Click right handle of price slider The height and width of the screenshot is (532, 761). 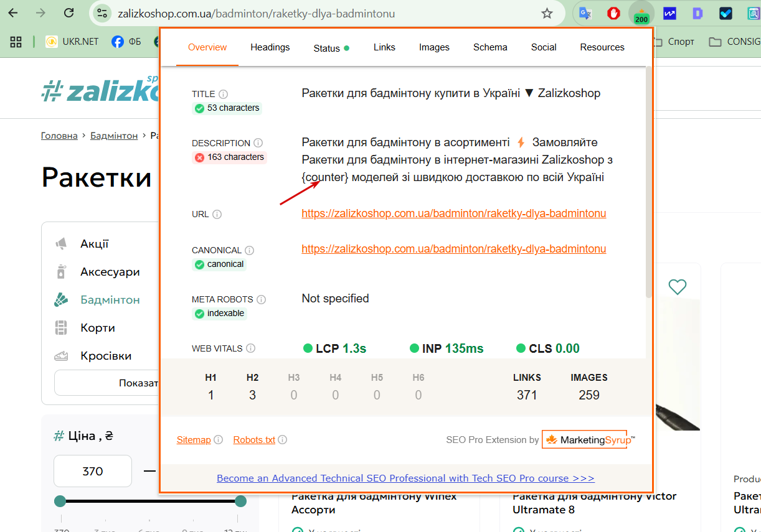pyautogui.click(x=240, y=501)
